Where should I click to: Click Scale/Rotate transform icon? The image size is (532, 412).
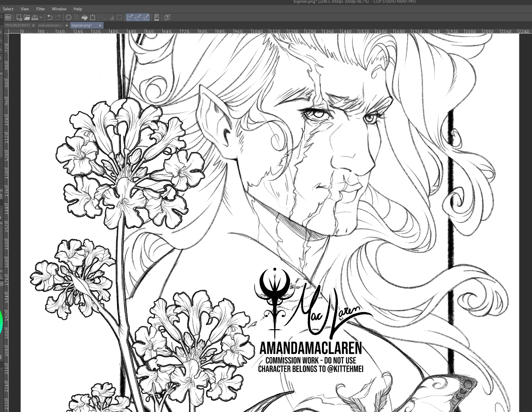click(x=93, y=17)
